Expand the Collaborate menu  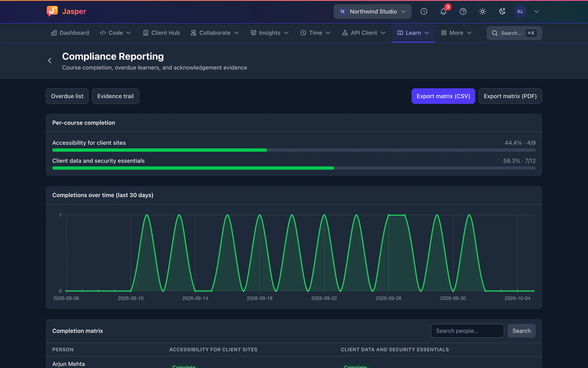pos(215,33)
